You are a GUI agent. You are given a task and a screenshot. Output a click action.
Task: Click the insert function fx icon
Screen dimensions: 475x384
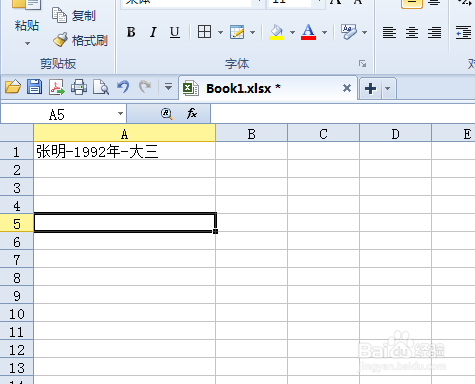[192, 114]
